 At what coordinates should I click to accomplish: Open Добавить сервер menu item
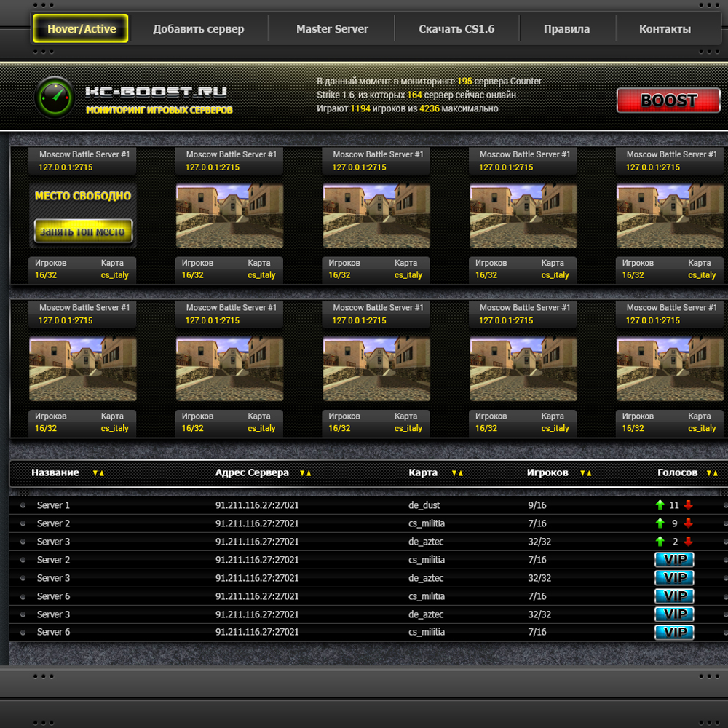[198, 29]
